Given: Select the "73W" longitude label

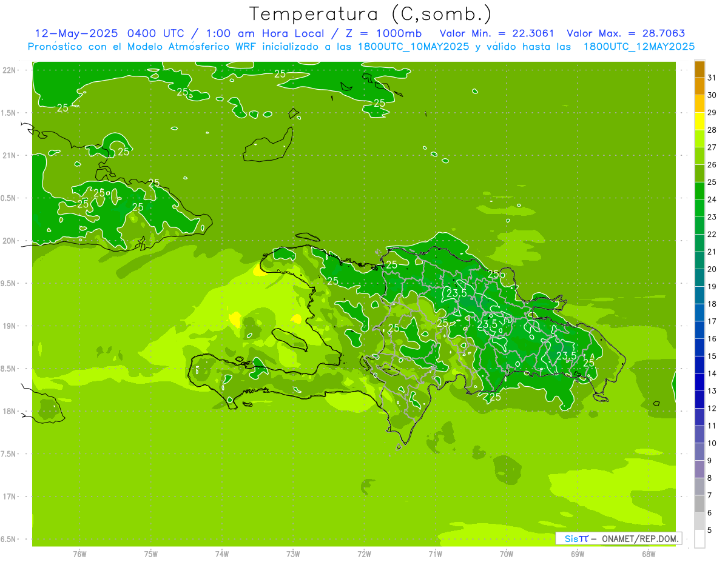Looking at the screenshot, I should (x=293, y=554).
